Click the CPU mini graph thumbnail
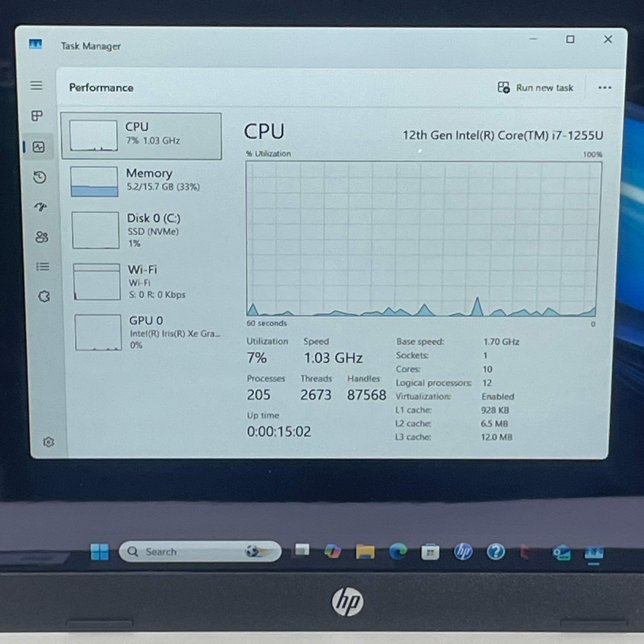Screen dimensions: 644x644 93,136
